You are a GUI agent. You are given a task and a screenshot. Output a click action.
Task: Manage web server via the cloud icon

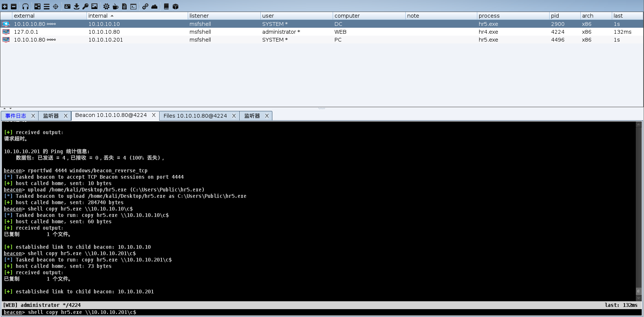click(154, 6)
